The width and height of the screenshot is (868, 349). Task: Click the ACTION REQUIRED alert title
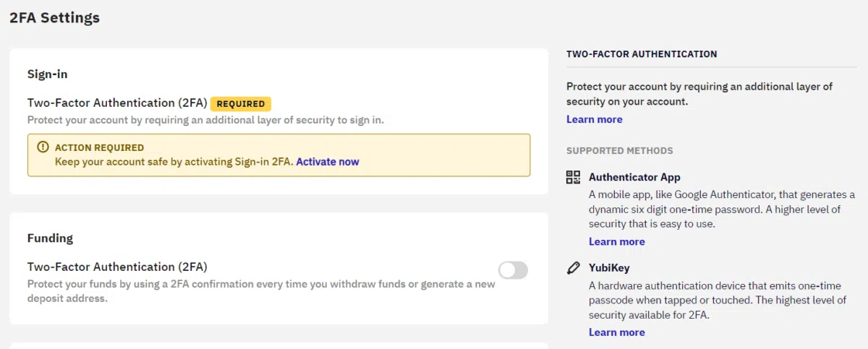[99, 147]
